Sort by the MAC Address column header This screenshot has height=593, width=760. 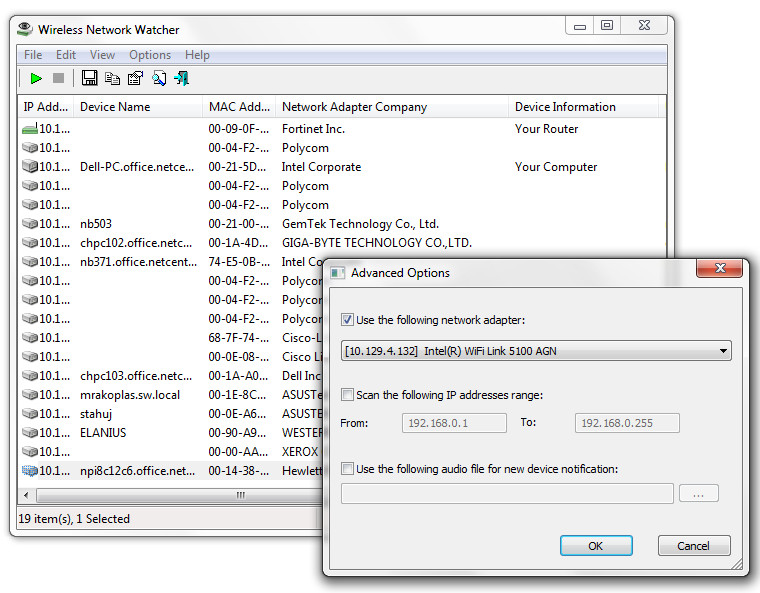[239, 107]
